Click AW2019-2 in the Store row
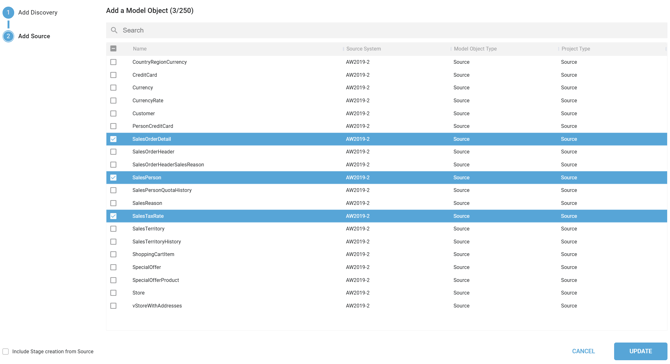Screen dimensions: 670x364 coord(358,293)
